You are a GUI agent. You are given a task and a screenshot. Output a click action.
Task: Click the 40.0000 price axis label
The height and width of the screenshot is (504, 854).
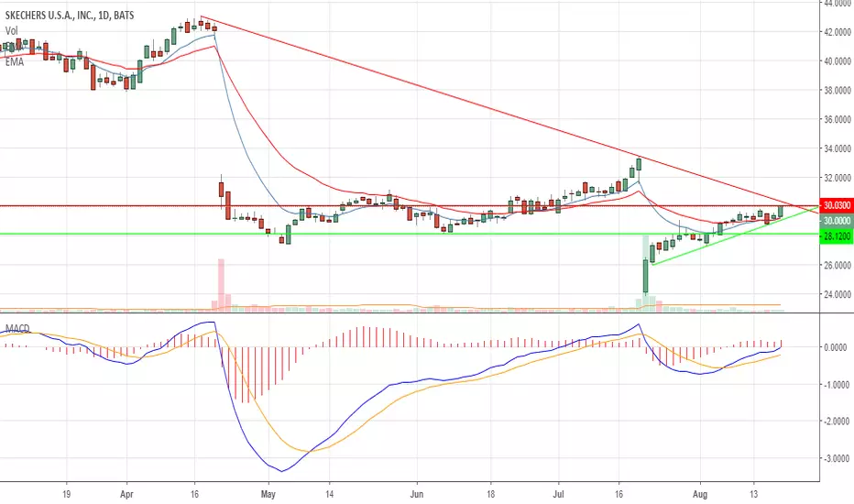pos(838,61)
